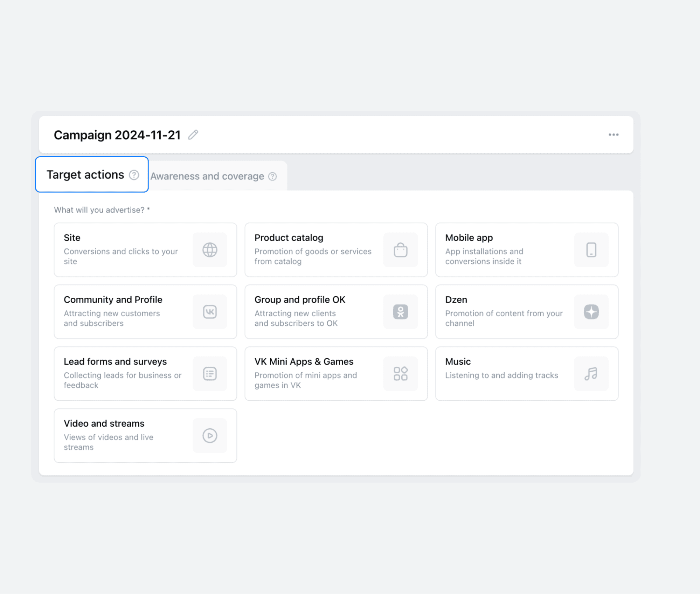
Task: Click the globe icon on the Site card
Action: 210,250
